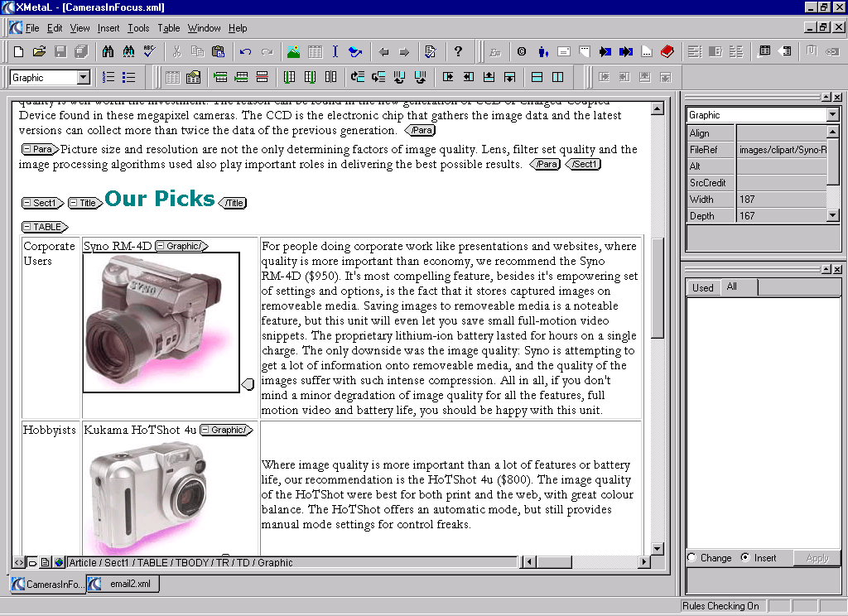Image resolution: width=848 pixels, height=616 pixels.
Task: Switch to the All elements tab
Action: [x=738, y=286]
